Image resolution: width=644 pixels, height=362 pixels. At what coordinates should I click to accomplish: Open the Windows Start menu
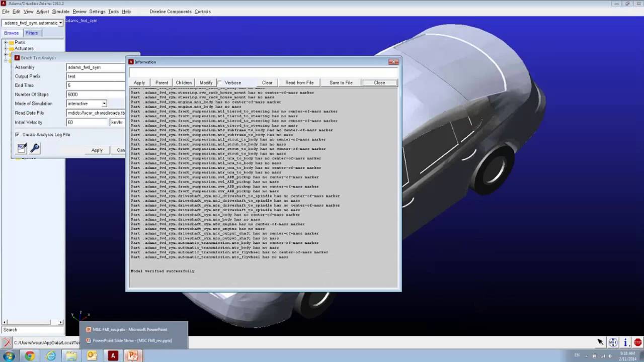coord(9,356)
